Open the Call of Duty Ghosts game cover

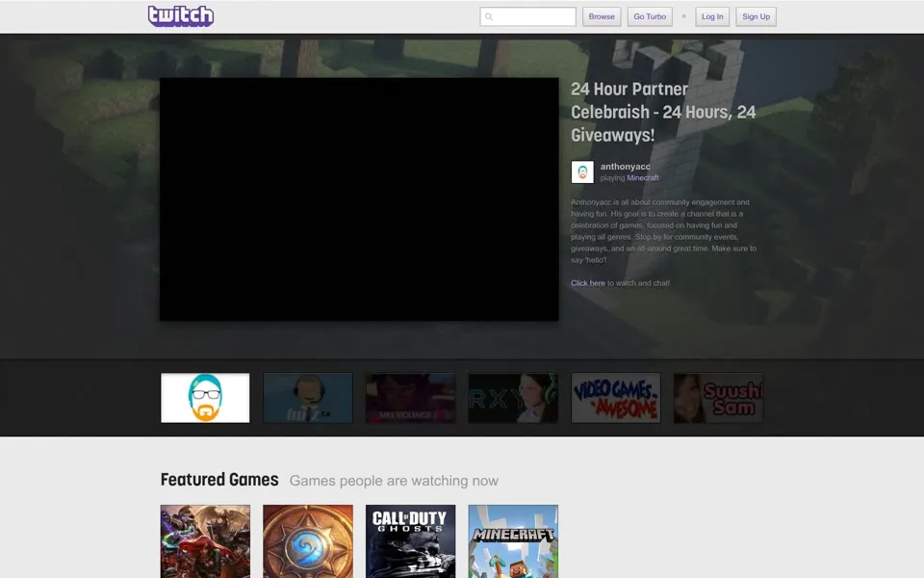(410, 541)
